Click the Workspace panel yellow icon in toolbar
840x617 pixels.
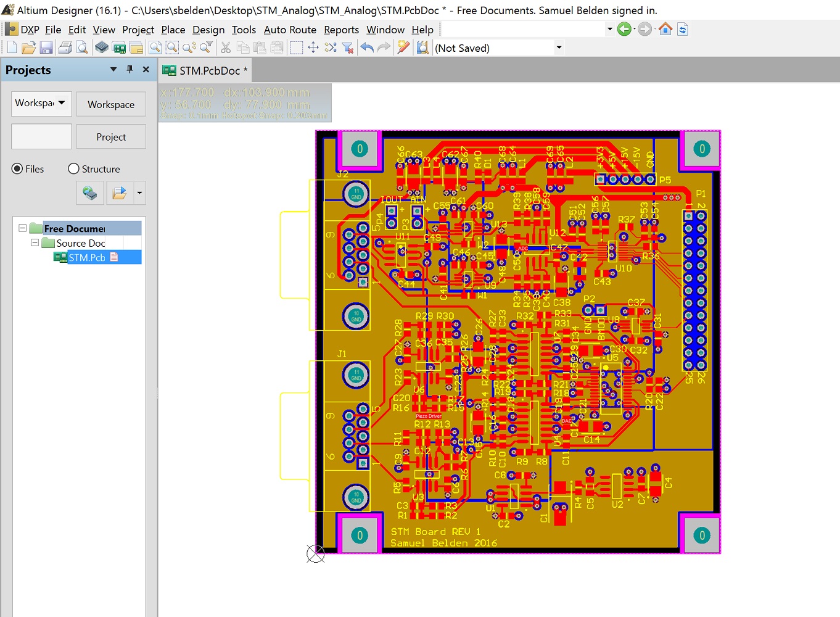pos(136,48)
